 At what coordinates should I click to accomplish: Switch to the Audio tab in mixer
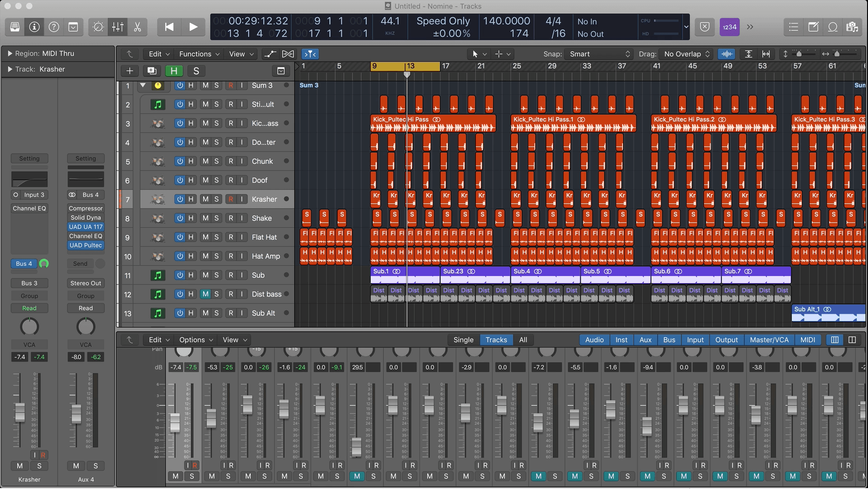point(594,340)
